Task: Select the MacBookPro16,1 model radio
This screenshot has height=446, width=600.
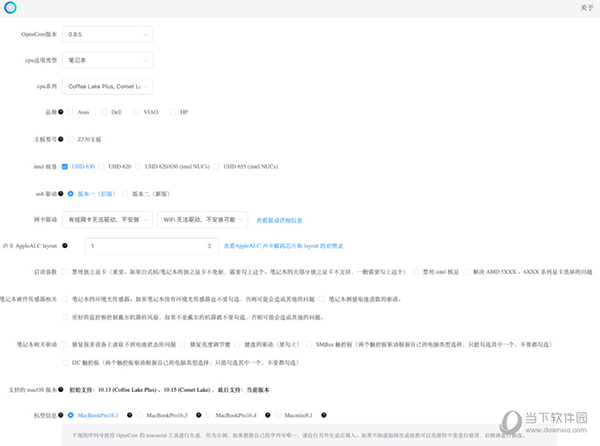Action: click(x=70, y=415)
